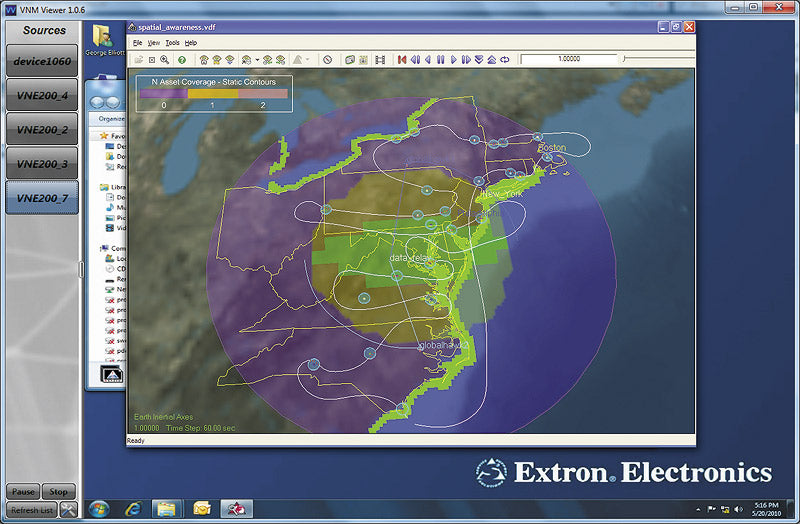Click the Pause button in VNM Viewer
Viewport: 800px width, 524px height.
coord(23,492)
